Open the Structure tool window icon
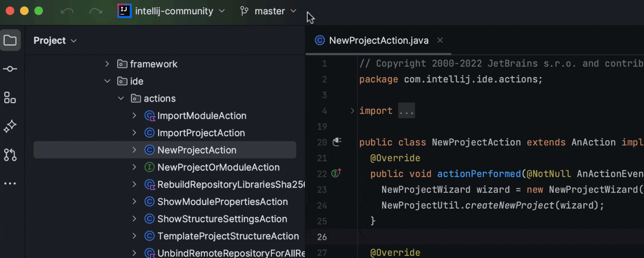Image resolution: width=644 pixels, height=258 pixels. 10,98
